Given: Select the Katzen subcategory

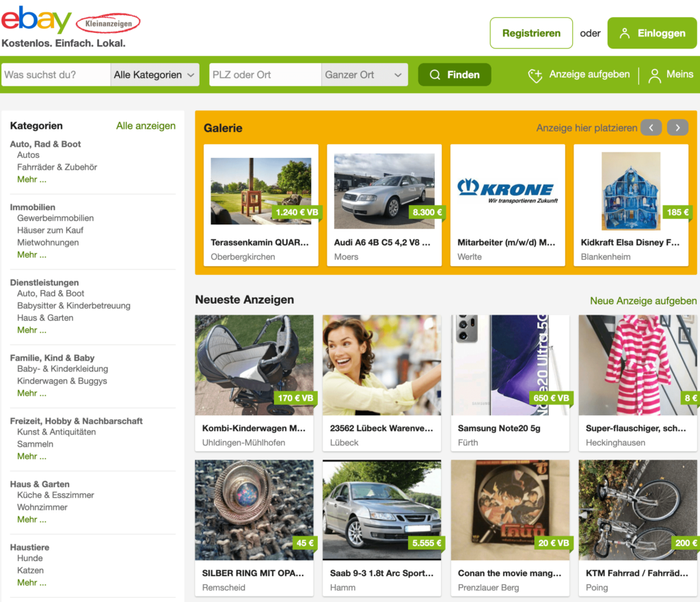Looking at the screenshot, I should 30,571.
